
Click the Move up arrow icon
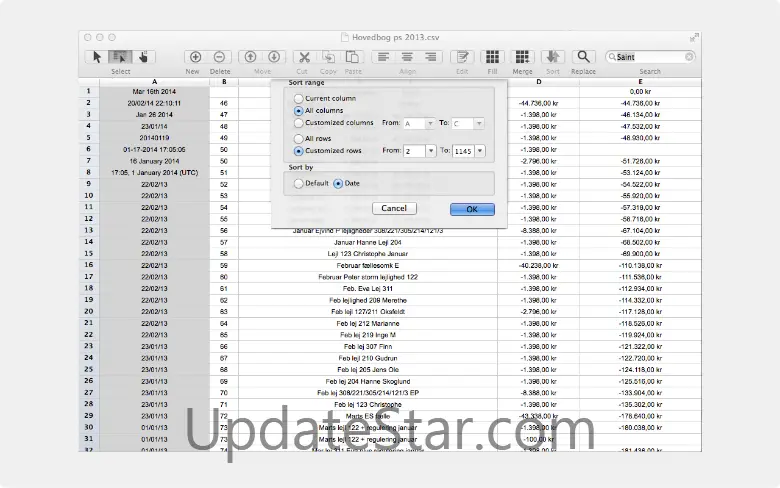tap(250, 57)
